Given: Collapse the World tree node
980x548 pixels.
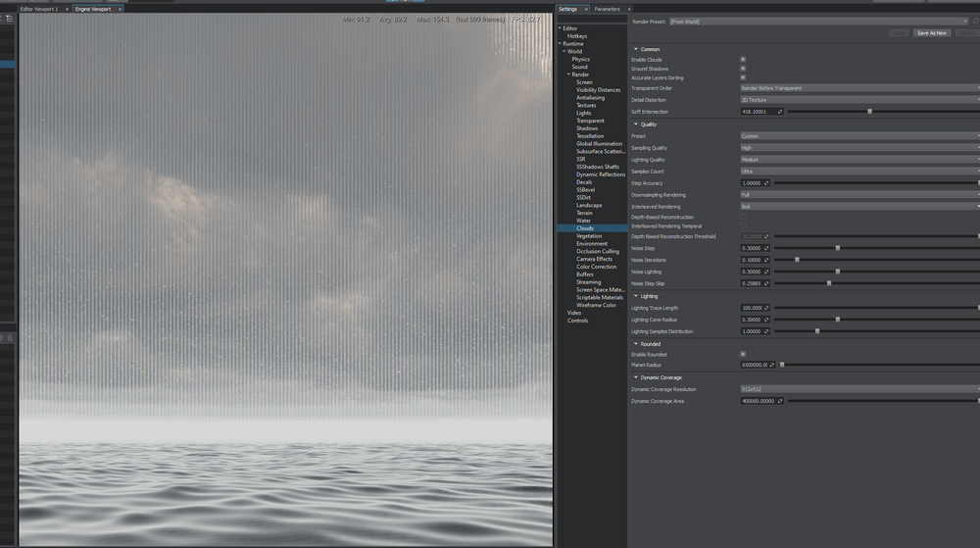Looking at the screenshot, I should pos(564,51).
